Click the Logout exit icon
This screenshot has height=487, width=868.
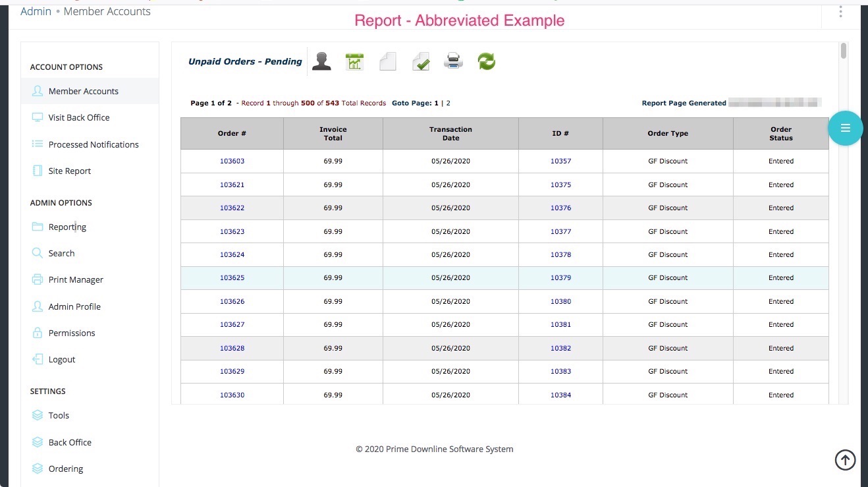[x=38, y=359]
